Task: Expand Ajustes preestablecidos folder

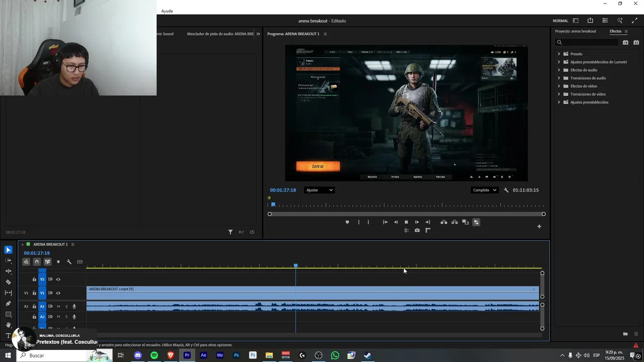Action: pyautogui.click(x=558, y=102)
